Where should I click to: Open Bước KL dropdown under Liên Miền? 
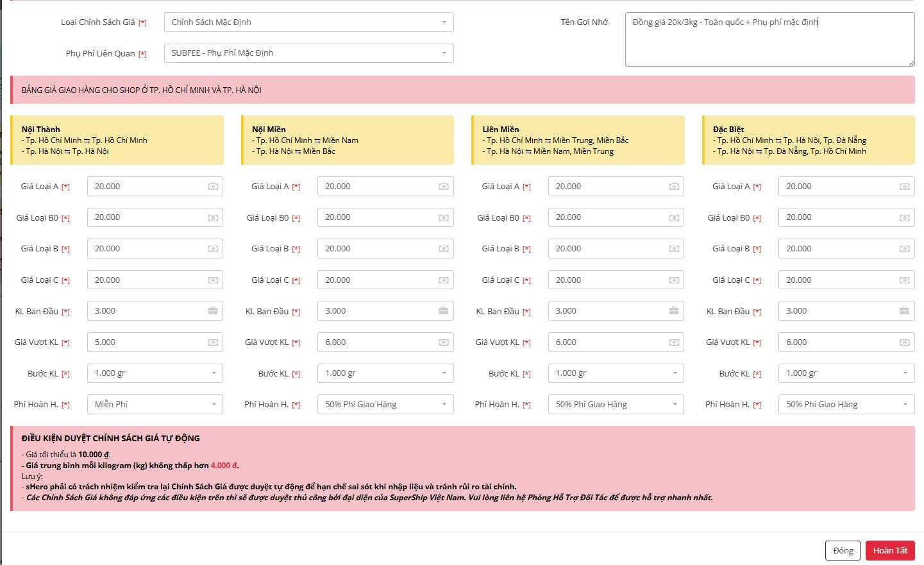[616, 373]
